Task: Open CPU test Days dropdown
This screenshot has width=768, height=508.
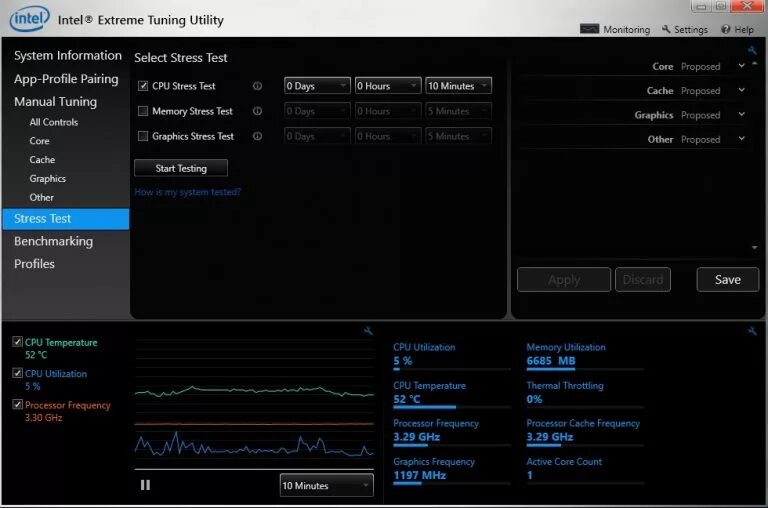Action: [317, 86]
